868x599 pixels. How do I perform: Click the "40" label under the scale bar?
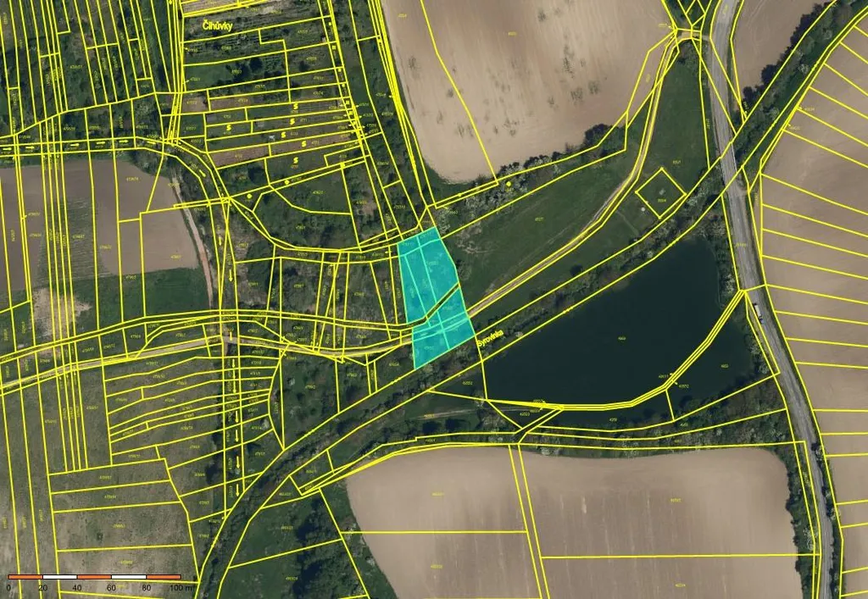coord(78,587)
